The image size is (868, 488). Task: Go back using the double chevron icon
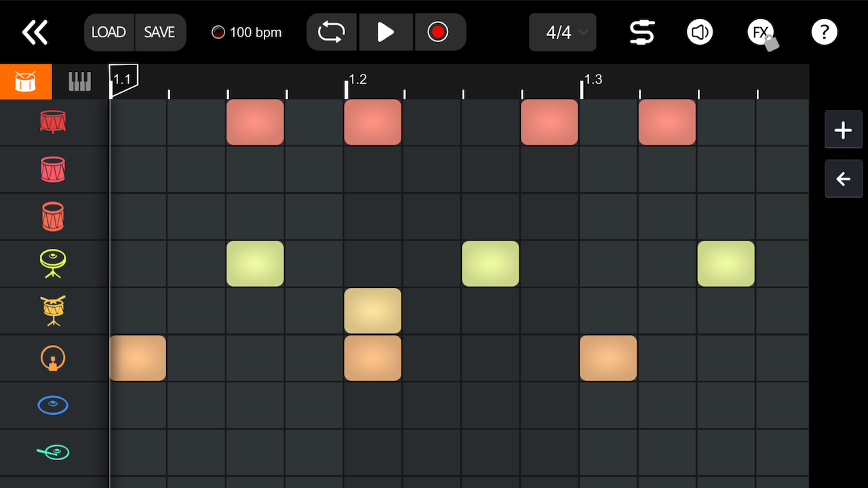pyautogui.click(x=35, y=32)
